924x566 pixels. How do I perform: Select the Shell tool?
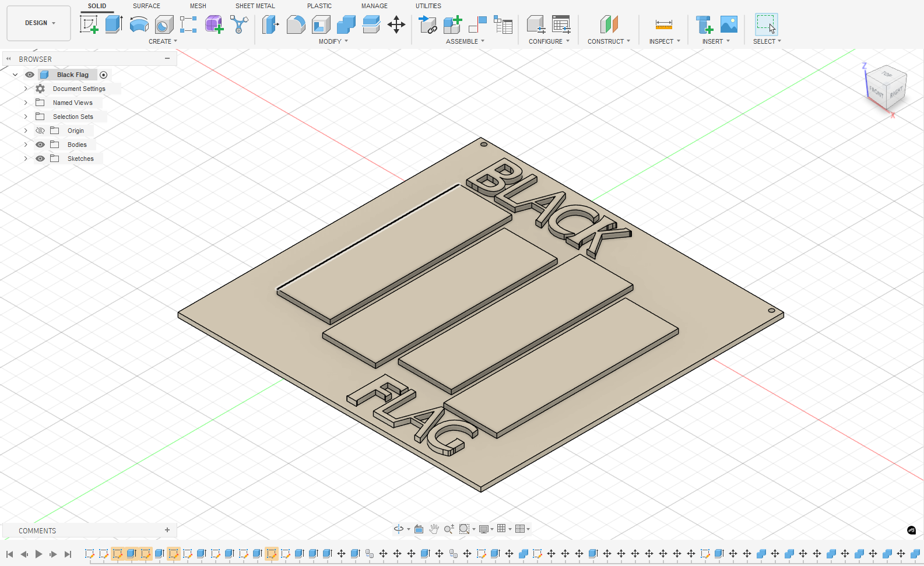pos(321,24)
